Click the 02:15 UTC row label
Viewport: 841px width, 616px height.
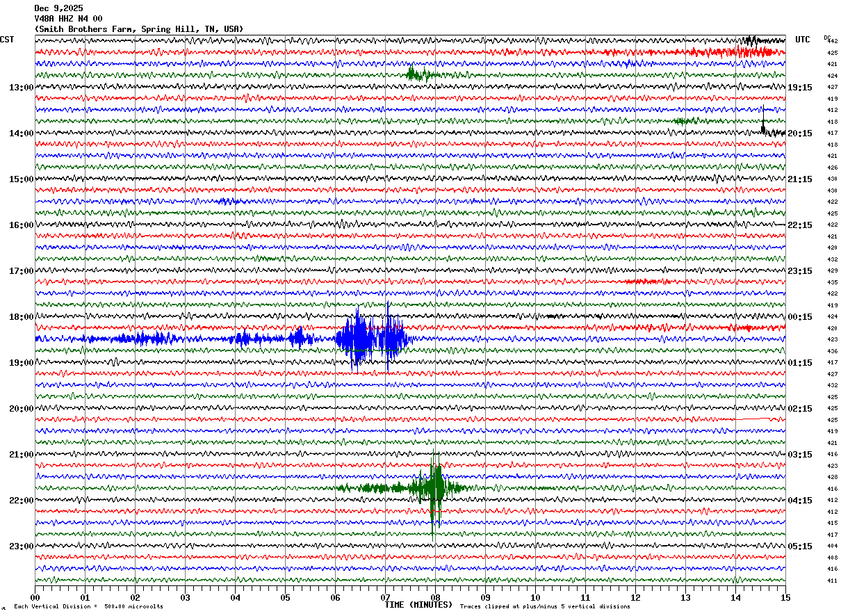[800, 409]
